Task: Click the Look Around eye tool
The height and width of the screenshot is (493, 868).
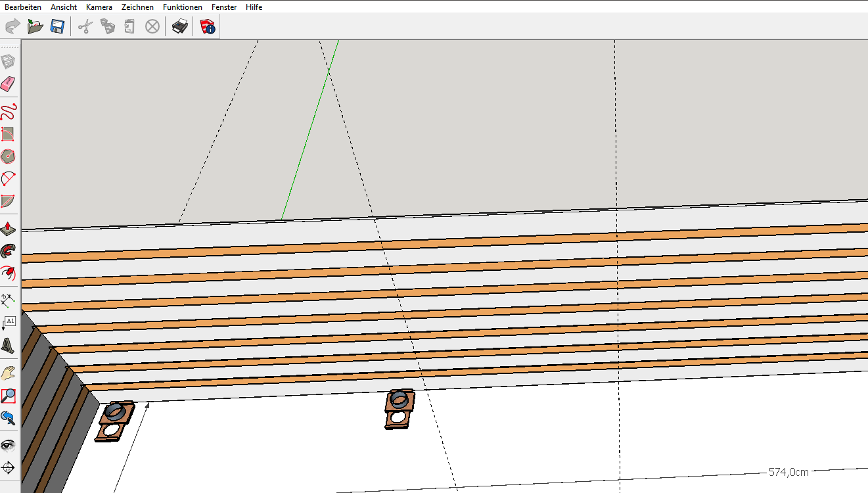Action: point(8,445)
